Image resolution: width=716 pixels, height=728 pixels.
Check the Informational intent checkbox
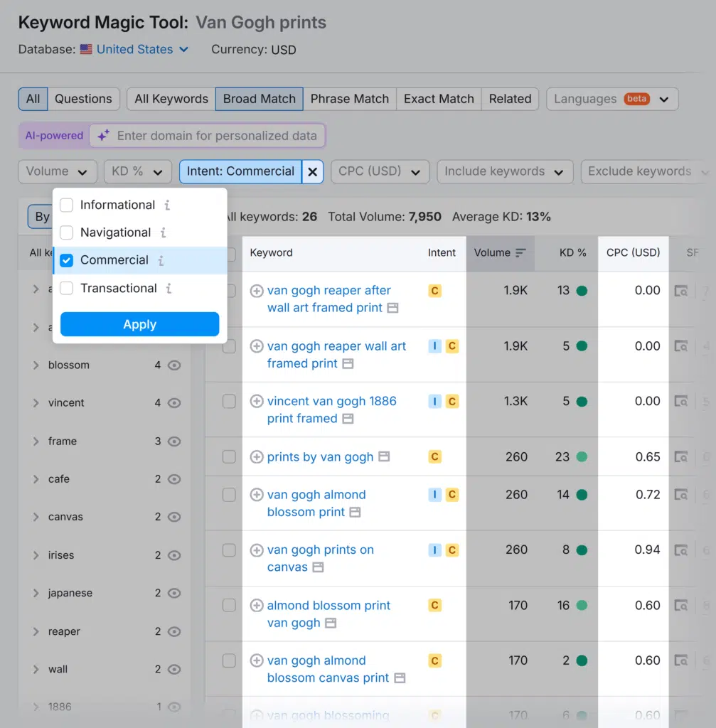[x=67, y=205]
